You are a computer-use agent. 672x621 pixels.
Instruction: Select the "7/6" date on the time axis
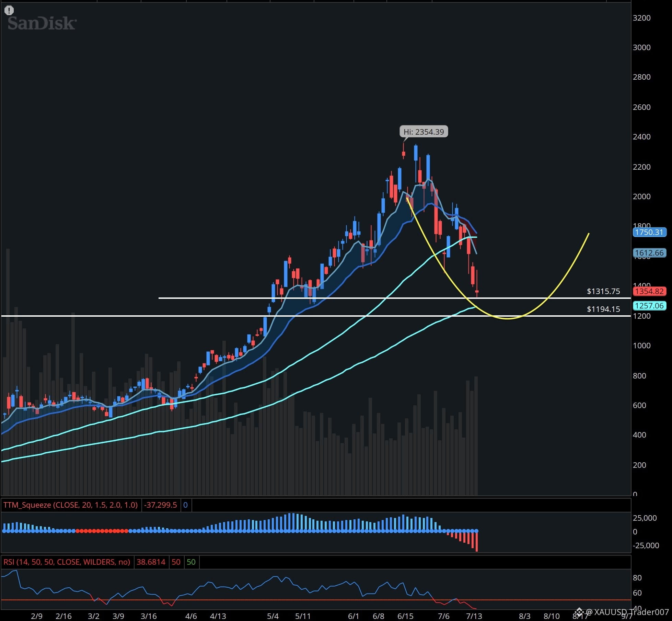[444, 616]
